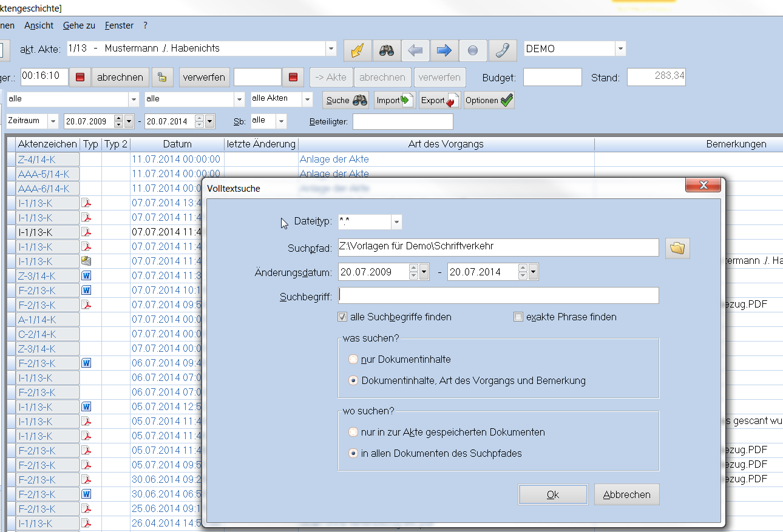Enable the 'exakte Phrase finden' checkbox

518,317
